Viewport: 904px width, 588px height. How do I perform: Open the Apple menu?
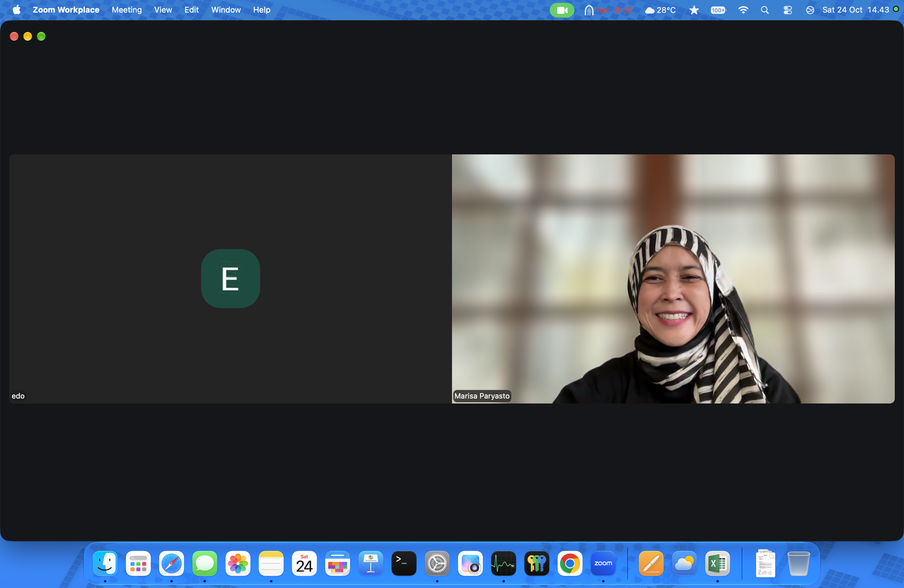[x=17, y=10]
